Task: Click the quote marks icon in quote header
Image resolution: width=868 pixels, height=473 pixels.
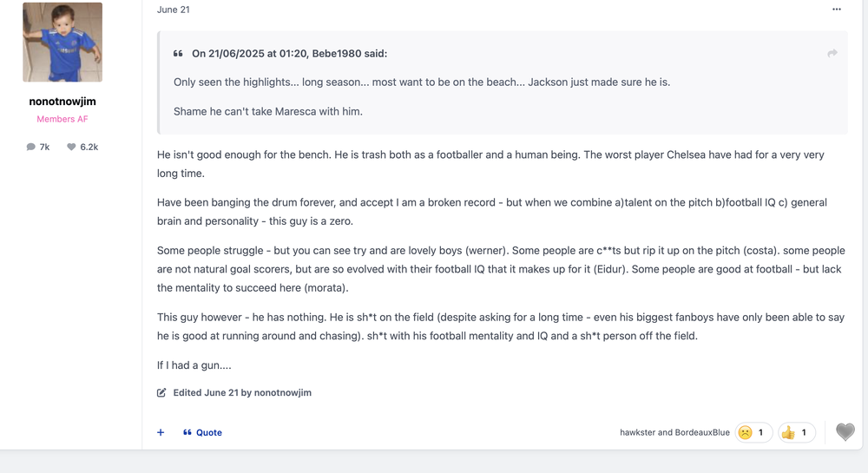Action: (178, 54)
